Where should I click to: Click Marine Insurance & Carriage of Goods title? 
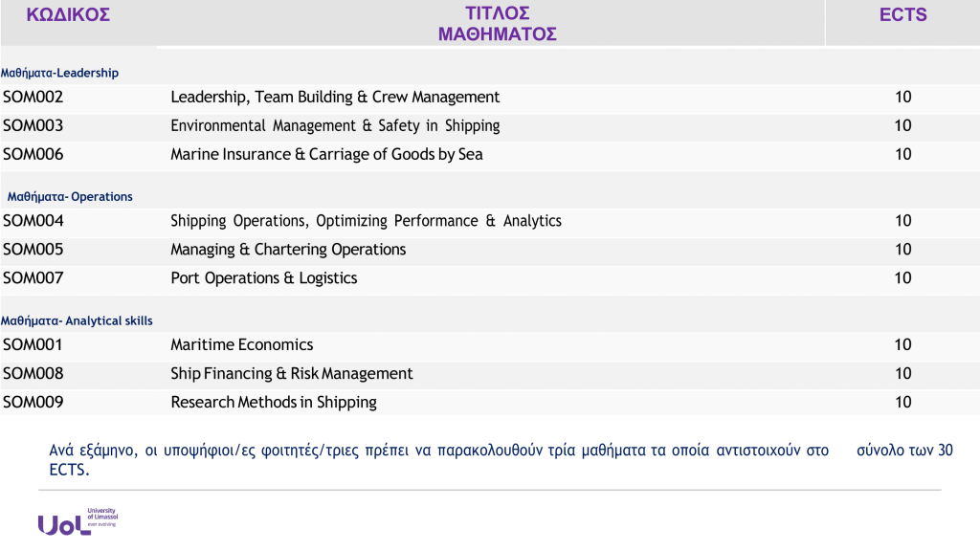(x=326, y=154)
